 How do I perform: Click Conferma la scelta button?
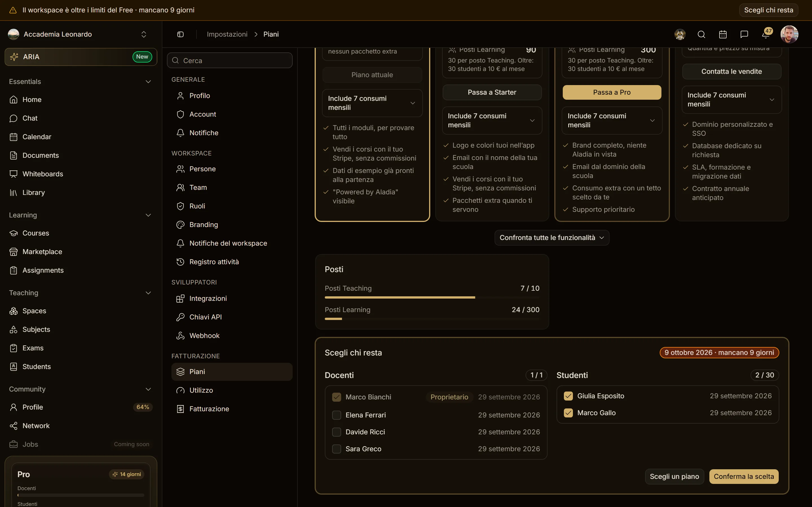(x=743, y=476)
